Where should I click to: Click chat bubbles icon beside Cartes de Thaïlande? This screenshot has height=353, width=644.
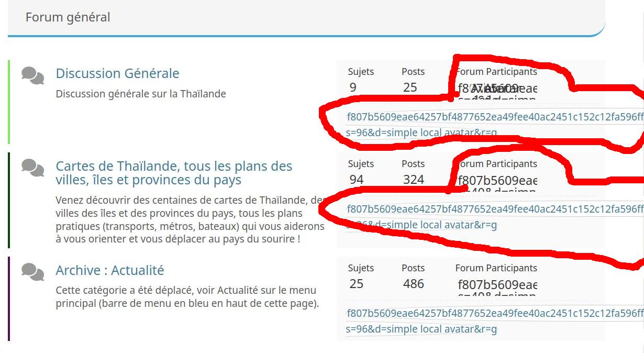pos(32,168)
